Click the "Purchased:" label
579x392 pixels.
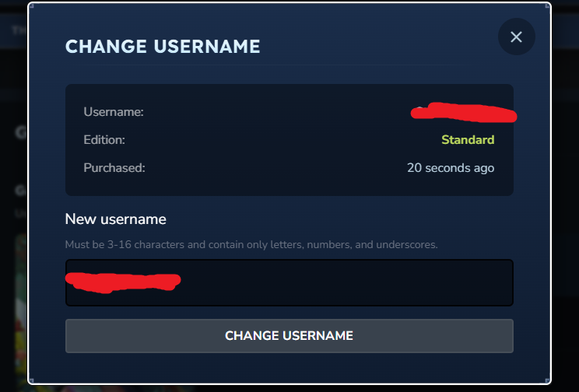tap(114, 168)
